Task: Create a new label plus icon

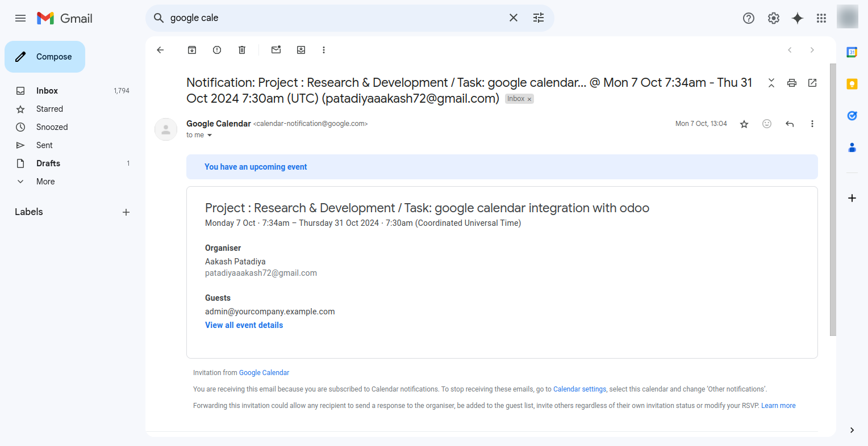Action: [x=126, y=212]
